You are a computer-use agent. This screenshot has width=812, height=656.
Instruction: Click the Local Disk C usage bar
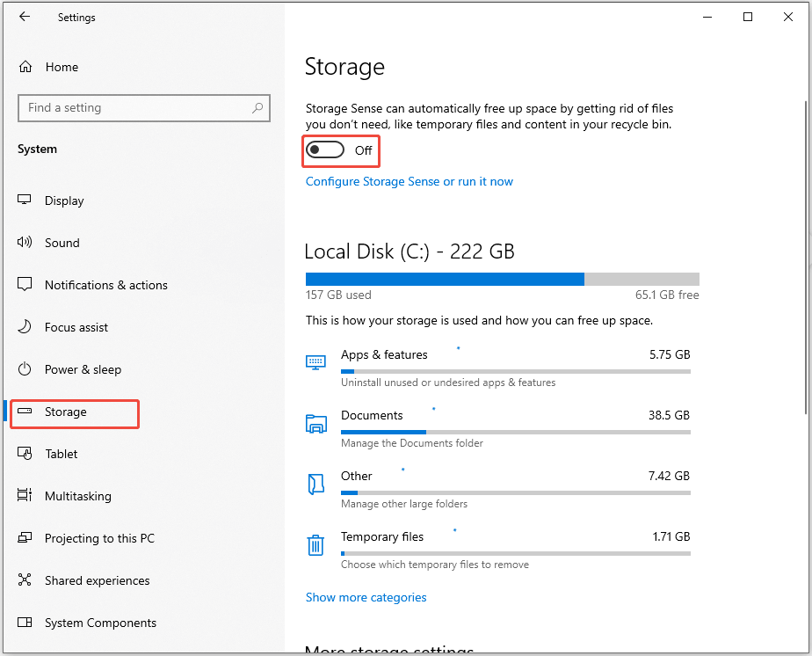[503, 279]
